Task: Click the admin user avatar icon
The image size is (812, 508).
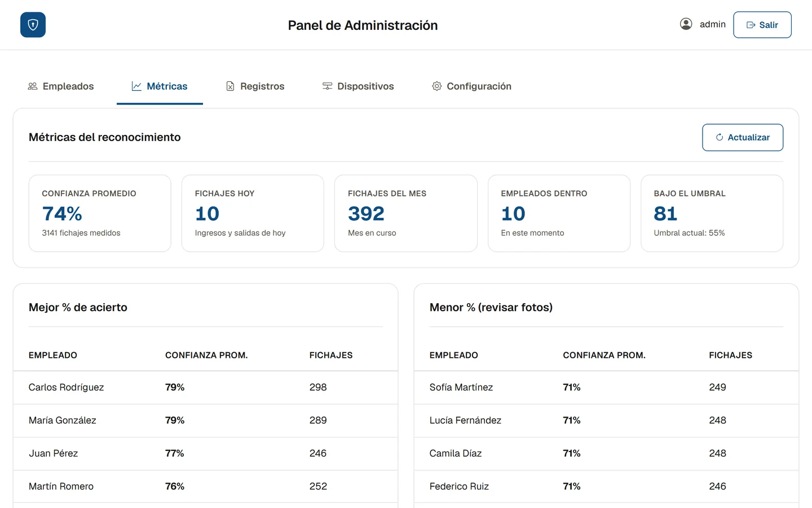Action: (686, 24)
